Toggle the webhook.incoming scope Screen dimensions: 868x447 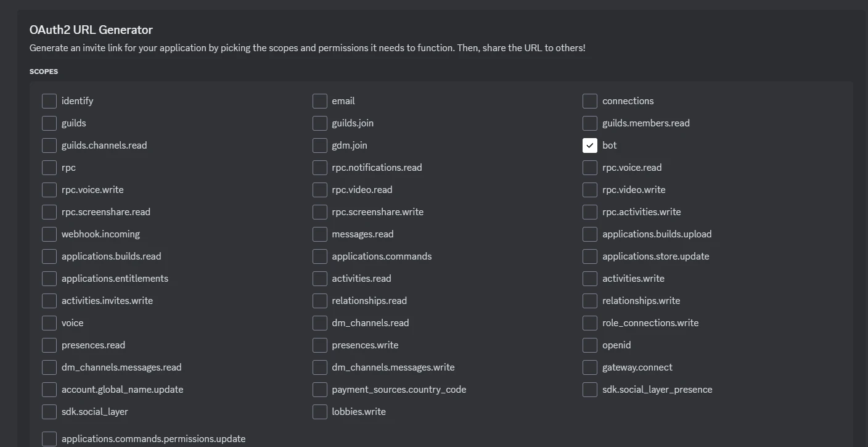[49, 234]
